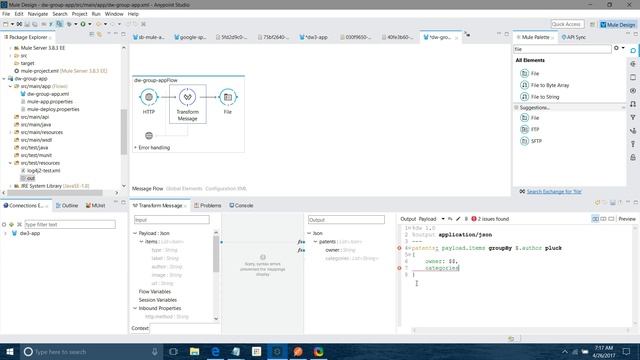Open the sb-mule-a... editor tab

[x=149, y=37]
